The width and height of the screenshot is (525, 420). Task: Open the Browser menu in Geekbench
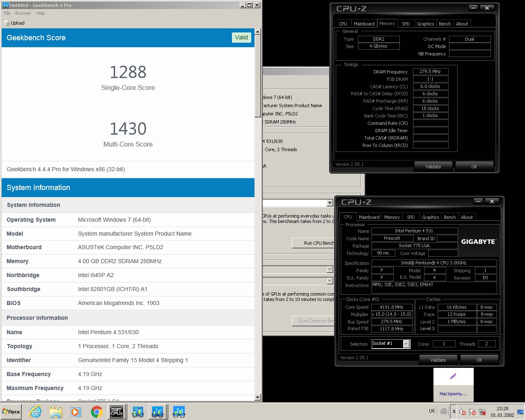23,13
